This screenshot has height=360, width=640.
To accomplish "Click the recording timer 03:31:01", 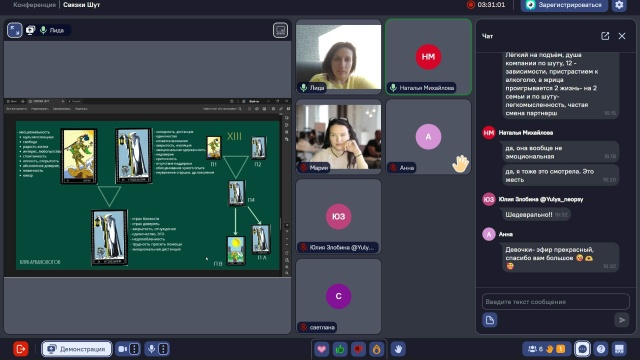I will [x=486, y=5].
